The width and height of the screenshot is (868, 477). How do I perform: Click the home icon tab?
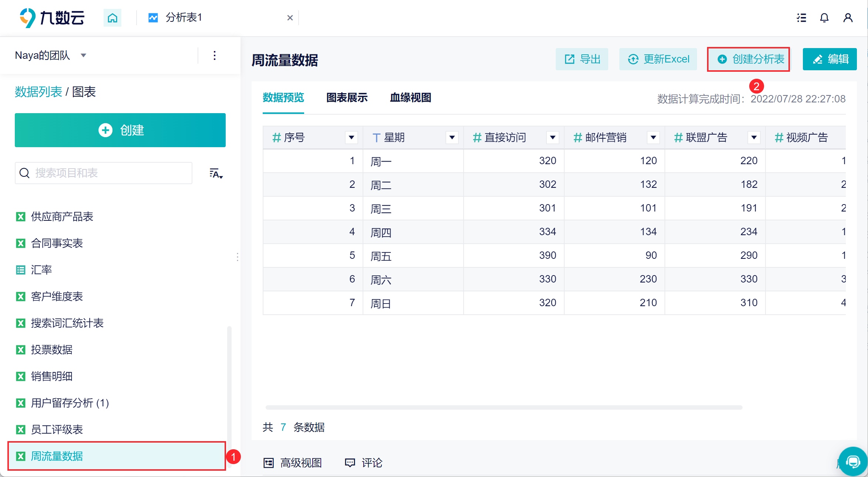tap(112, 18)
